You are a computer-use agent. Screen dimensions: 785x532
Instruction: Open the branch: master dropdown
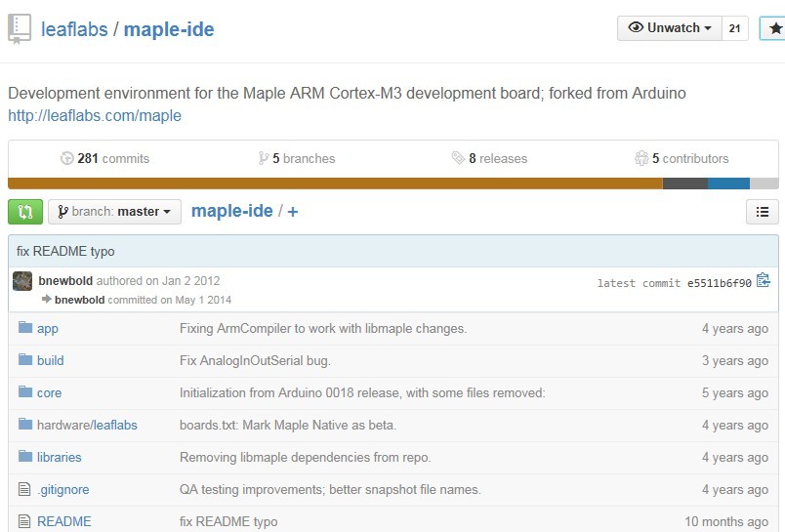coord(114,212)
